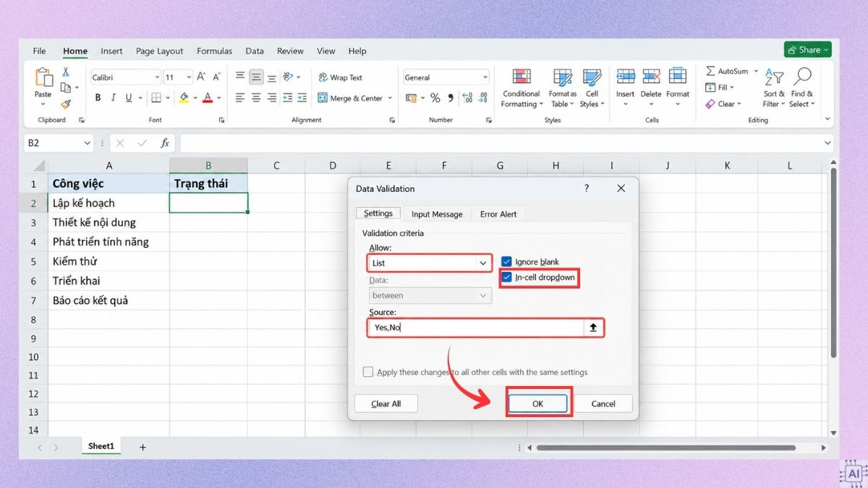Open Cell Styles gallery
868x488 pixels.
click(592, 88)
